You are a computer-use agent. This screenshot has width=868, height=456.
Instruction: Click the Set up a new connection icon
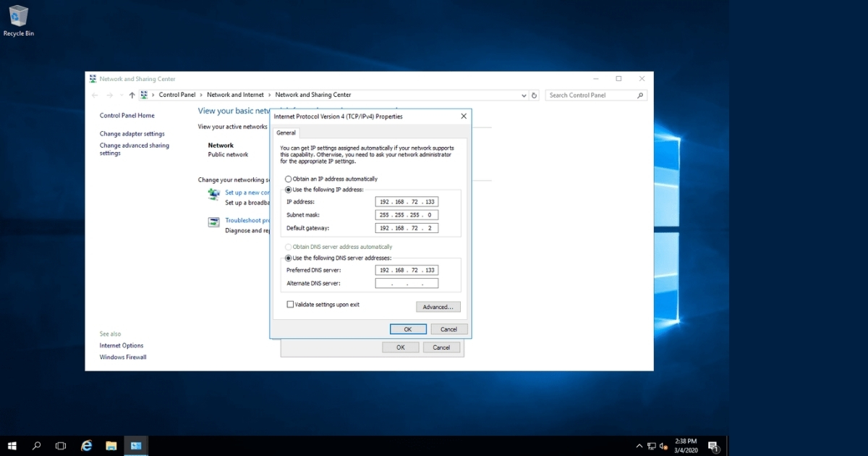pyautogui.click(x=213, y=194)
